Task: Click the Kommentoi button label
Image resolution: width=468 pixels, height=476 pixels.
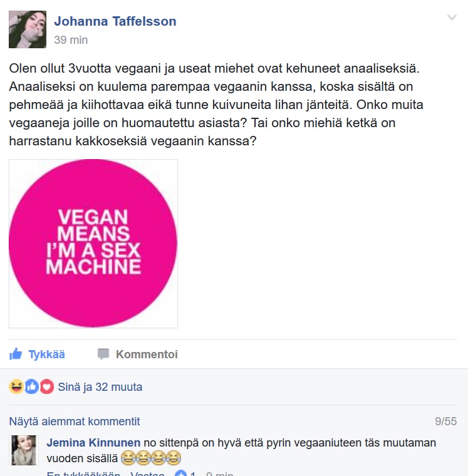Action: pos(147,354)
